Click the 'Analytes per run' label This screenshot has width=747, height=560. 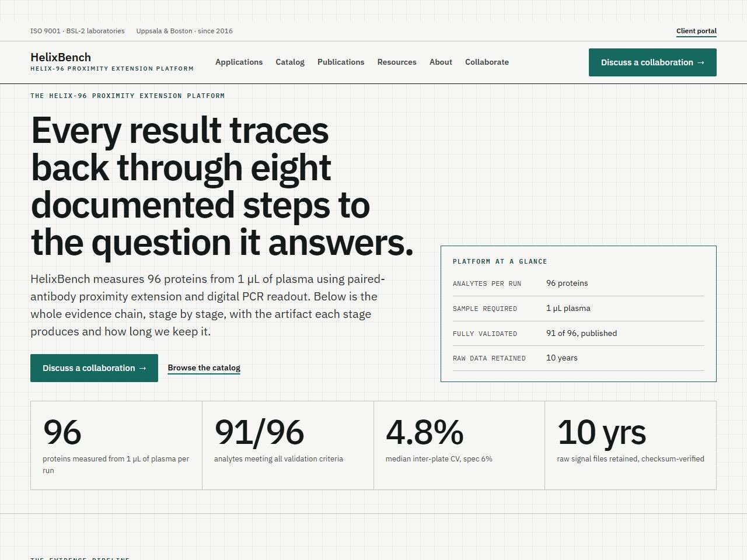coord(487,283)
